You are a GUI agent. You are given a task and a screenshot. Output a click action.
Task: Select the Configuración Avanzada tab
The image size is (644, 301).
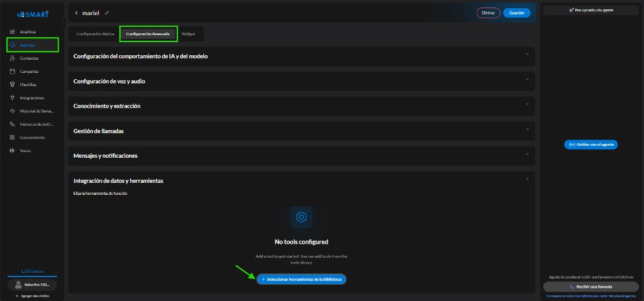148,34
